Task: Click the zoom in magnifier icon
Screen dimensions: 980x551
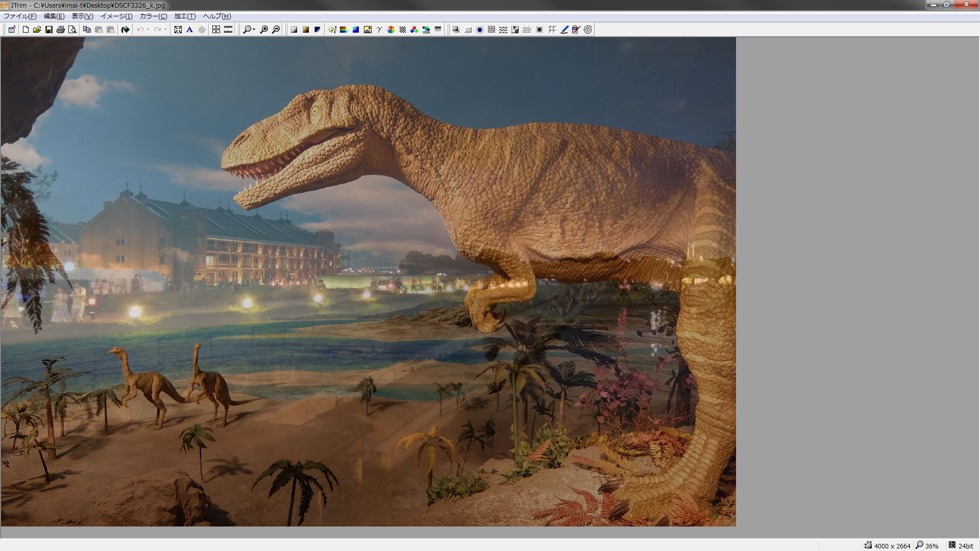Action: coord(264,30)
